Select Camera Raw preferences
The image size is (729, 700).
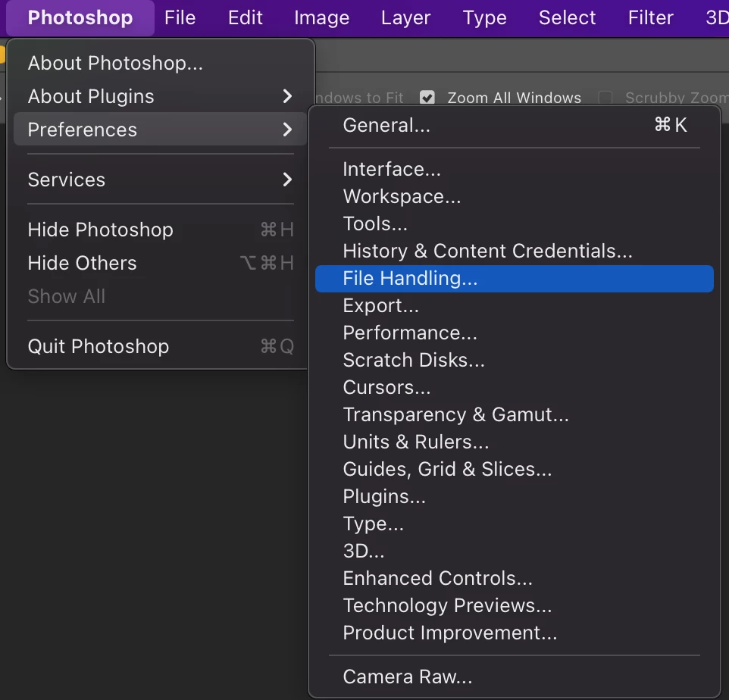click(x=408, y=676)
